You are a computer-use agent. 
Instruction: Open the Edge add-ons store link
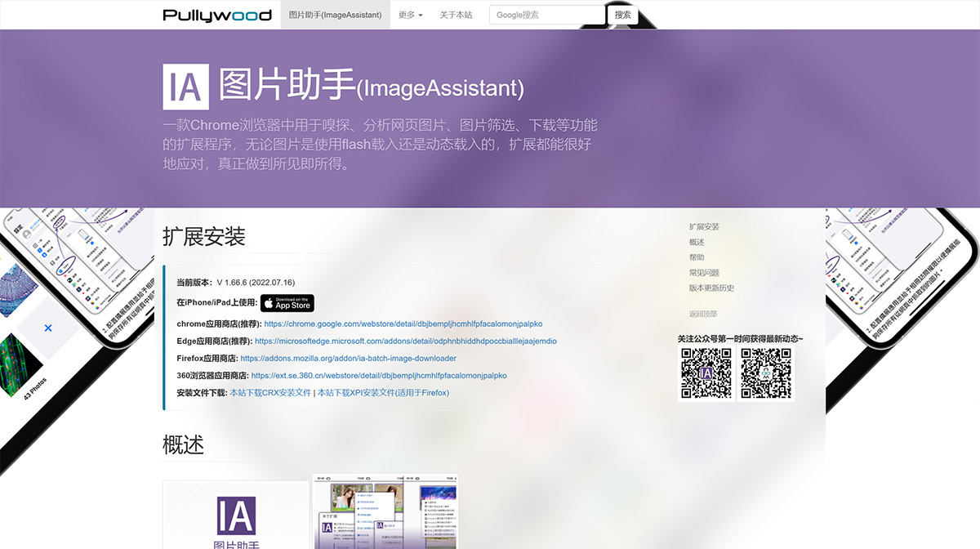point(412,341)
